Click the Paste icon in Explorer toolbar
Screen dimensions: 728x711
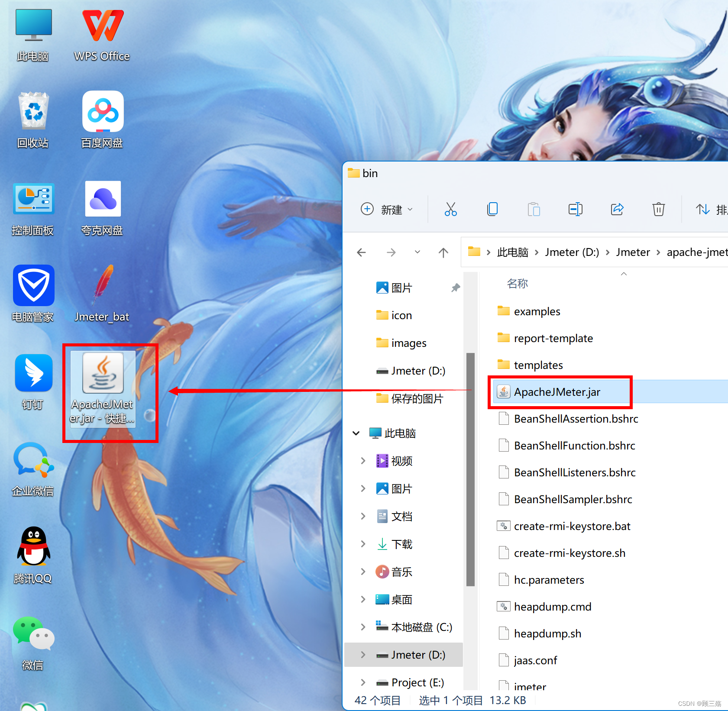point(534,210)
